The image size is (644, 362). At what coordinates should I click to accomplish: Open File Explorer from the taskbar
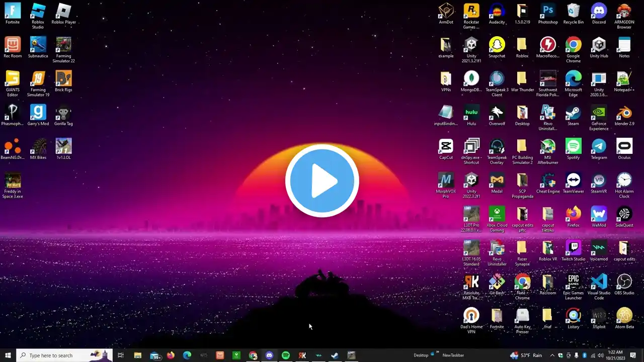137,355
